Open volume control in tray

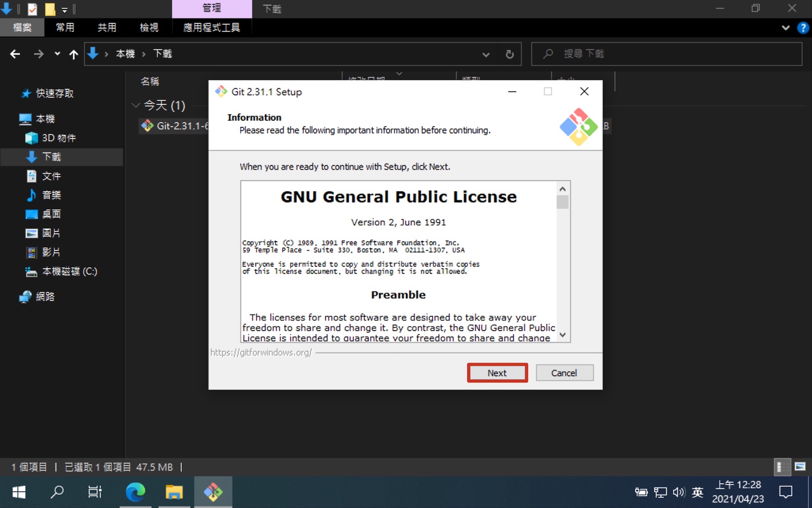click(679, 492)
